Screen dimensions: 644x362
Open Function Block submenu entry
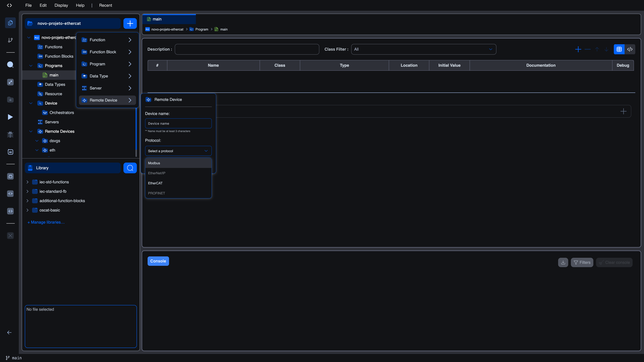tap(107, 52)
